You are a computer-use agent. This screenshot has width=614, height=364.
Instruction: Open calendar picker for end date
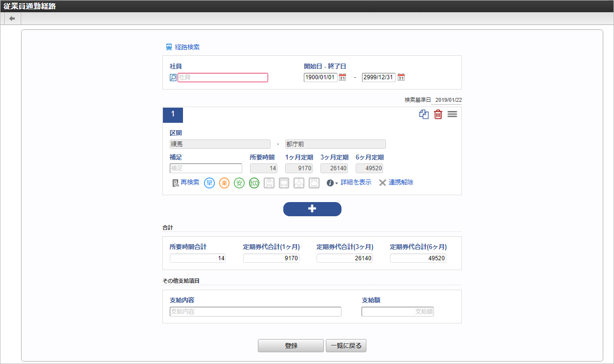click(401, 77)
